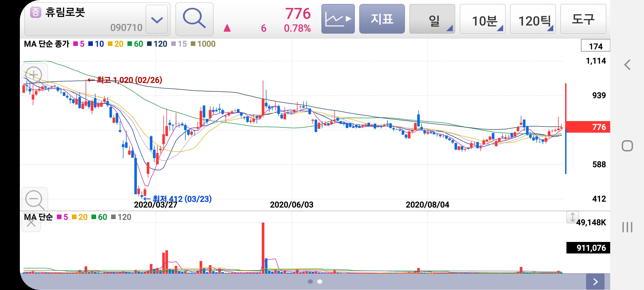Tap the date label 2020/08/04
This screenshot has width=644, height=290.
427,205
